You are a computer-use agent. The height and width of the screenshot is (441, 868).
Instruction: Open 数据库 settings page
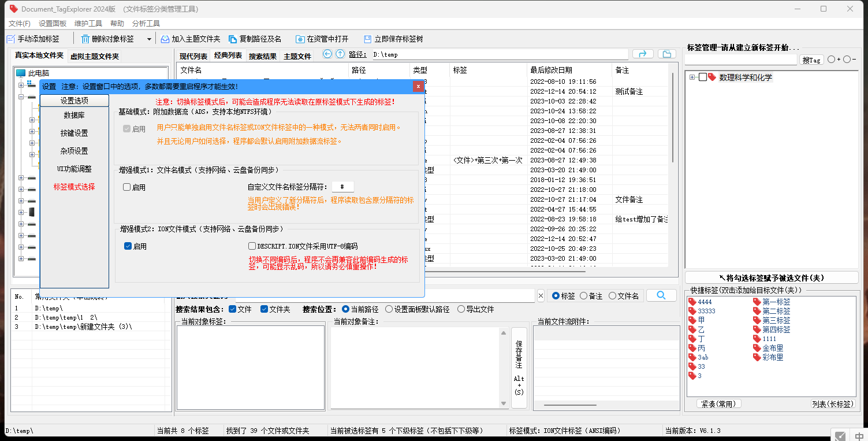74,115
